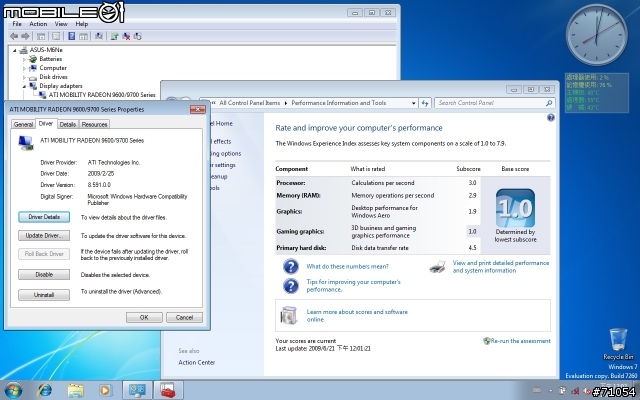This screenshot has height=400, width=640.
Task: Switch to Device Manager toolbox taskbar button
Action: click(168, 390)
